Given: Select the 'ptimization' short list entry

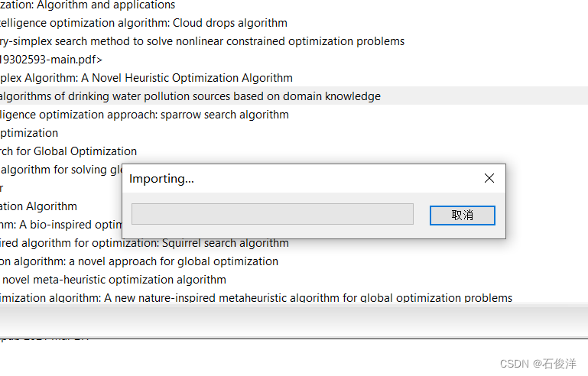Looking at the screenshot, I should click(29, 133).
